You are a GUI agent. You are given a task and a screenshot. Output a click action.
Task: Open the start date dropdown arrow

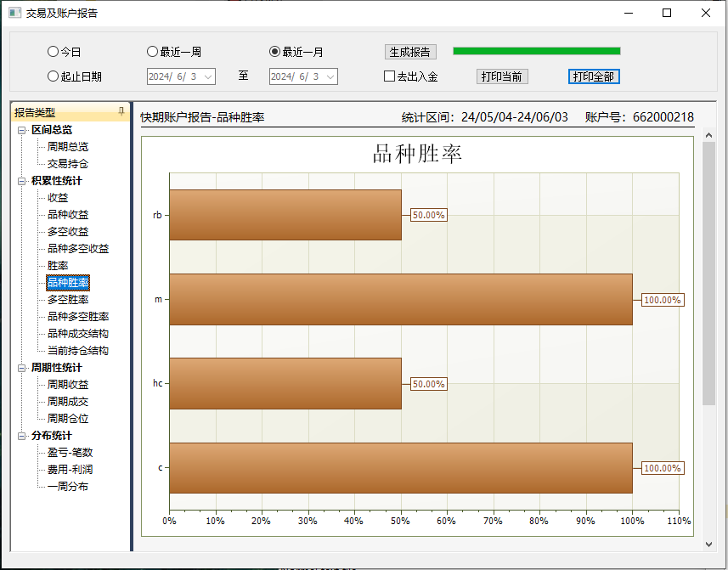pos(208,76)
